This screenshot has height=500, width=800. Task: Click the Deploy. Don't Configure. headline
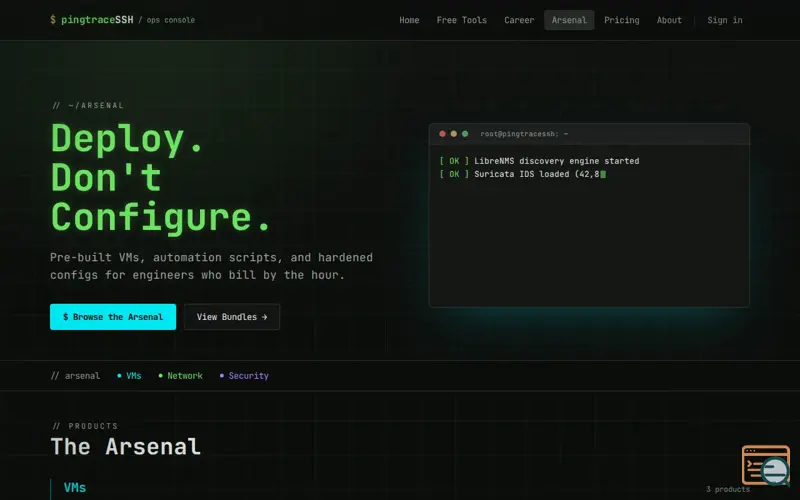click(161, 178)
